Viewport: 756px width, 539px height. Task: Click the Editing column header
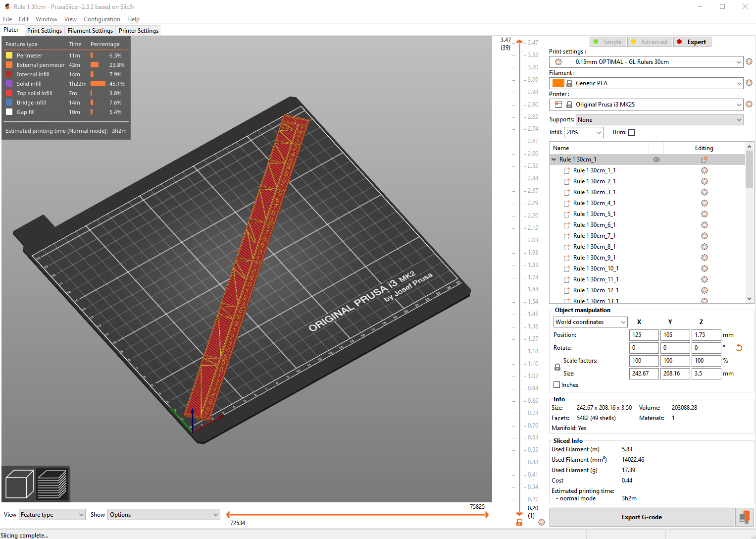704,148
